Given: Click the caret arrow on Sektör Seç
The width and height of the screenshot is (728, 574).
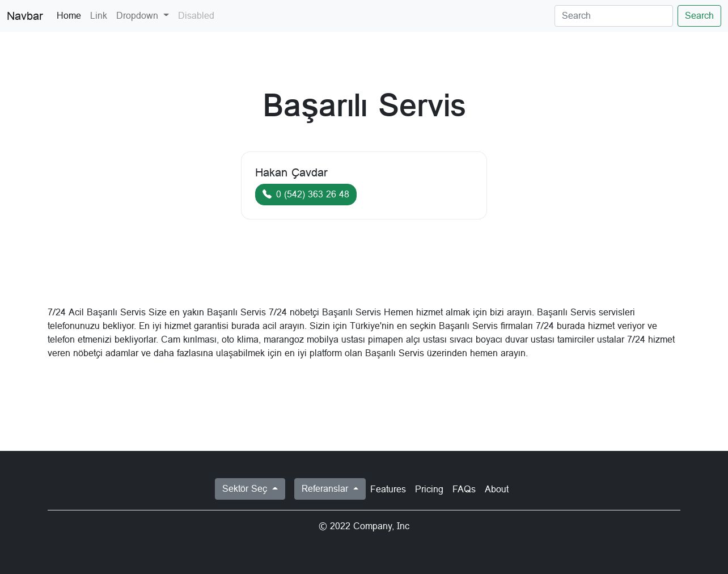Looking at the screenshot, I should (x=275, y=489).
